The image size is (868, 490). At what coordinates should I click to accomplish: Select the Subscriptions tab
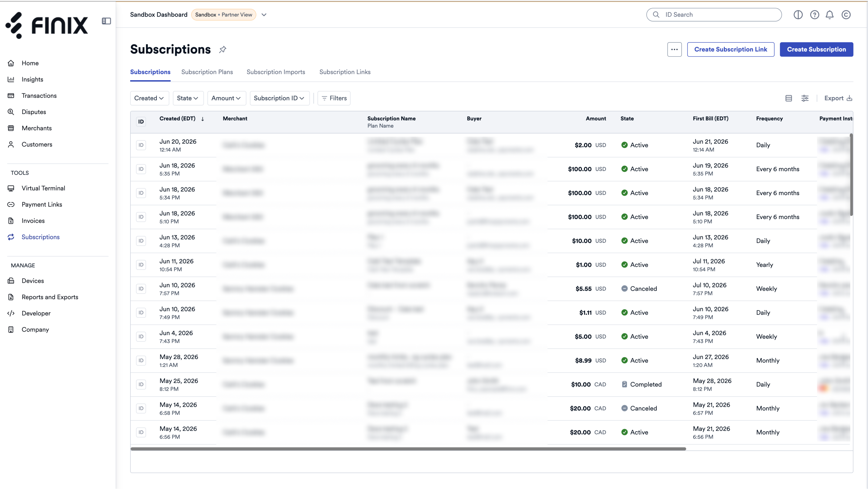point(150,72)
